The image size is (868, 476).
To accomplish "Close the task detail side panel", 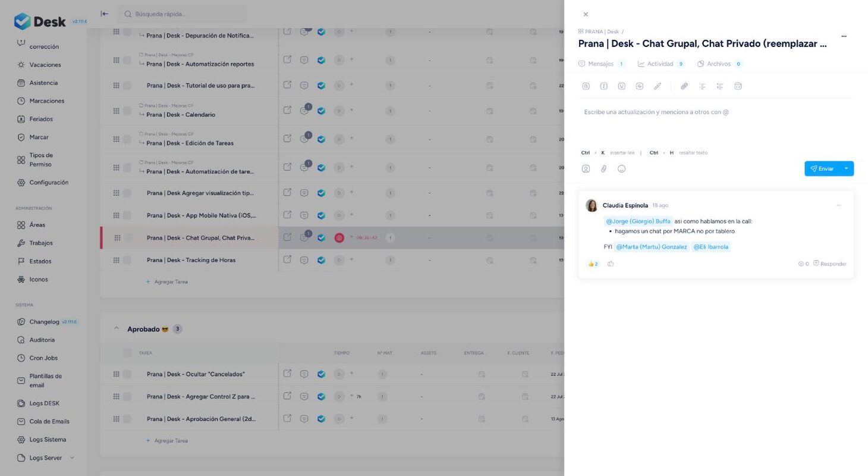I will pyautogui.click(x=586, y=14).
